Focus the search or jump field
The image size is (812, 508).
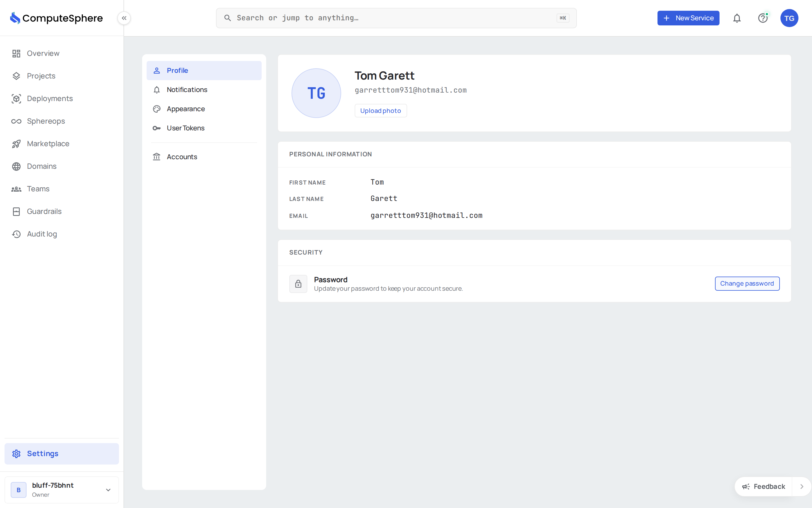(x=396, y=18)
